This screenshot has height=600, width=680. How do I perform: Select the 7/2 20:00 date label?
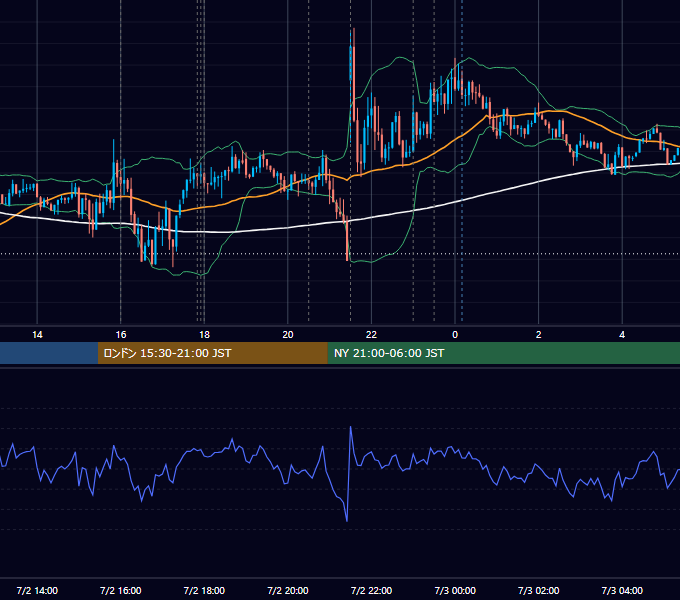288,590
